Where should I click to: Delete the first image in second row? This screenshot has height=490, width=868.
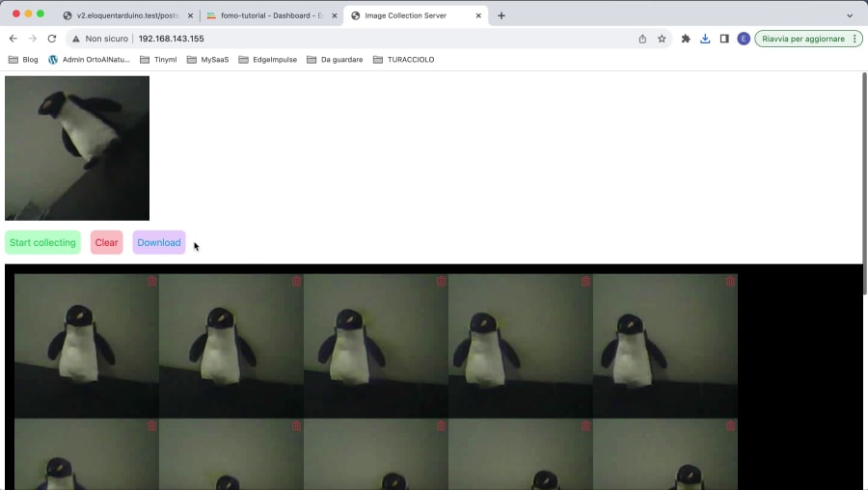[x=151, y=425]
